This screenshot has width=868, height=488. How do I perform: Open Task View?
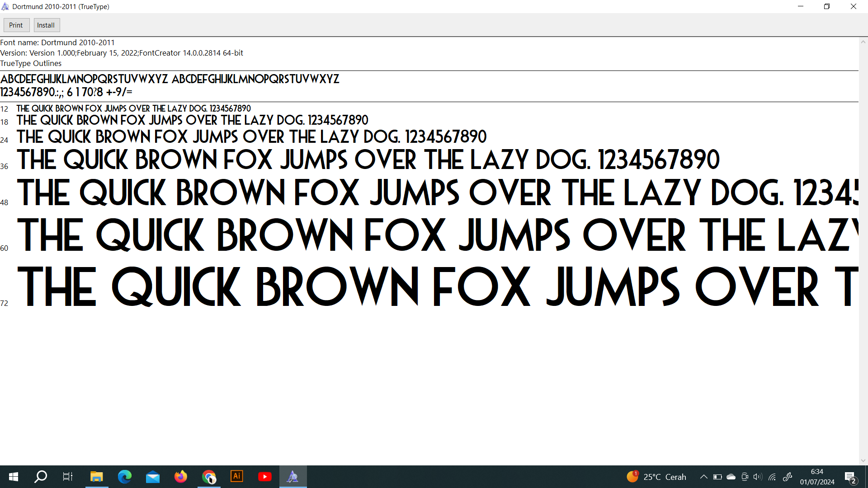pyautogui.click(x=68, y=477)
